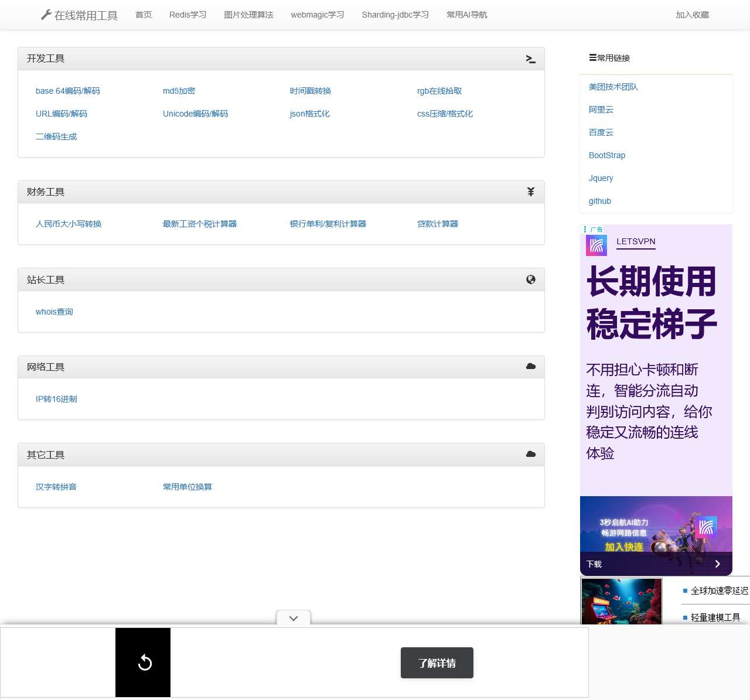The width and height of the screenshot is (750, 700).
Task: Click the list icon beside 常用链接
Action: [x=592, y=57]
